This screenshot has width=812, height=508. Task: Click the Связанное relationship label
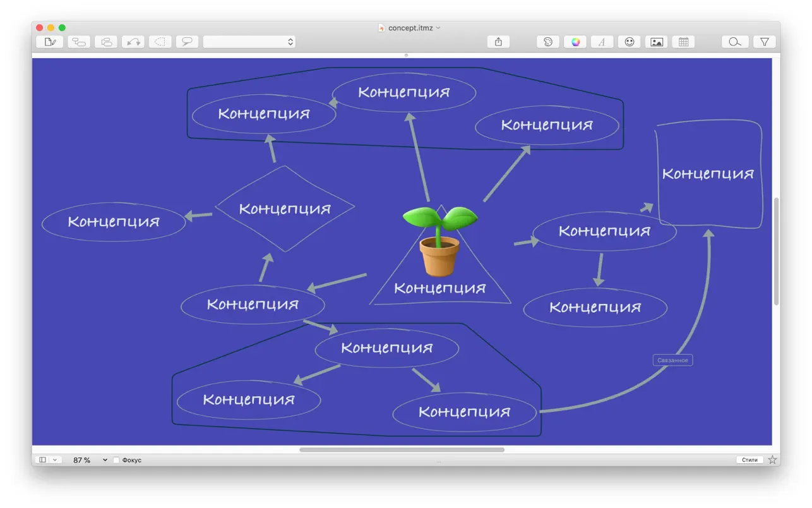(x=672, y=360)
